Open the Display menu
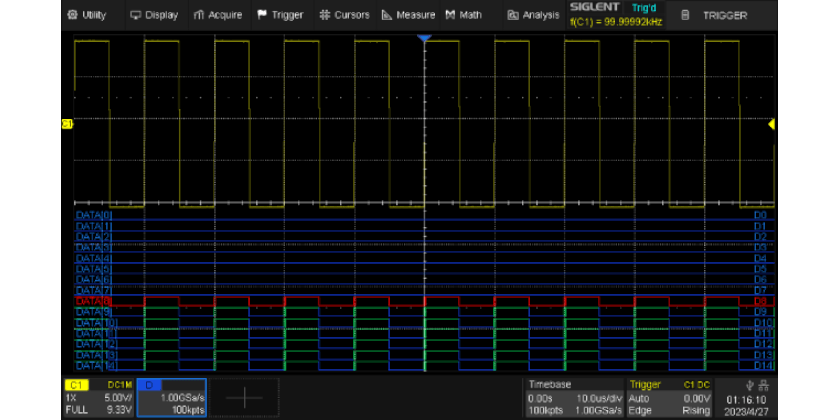840x420 pixels. point(154,15)
